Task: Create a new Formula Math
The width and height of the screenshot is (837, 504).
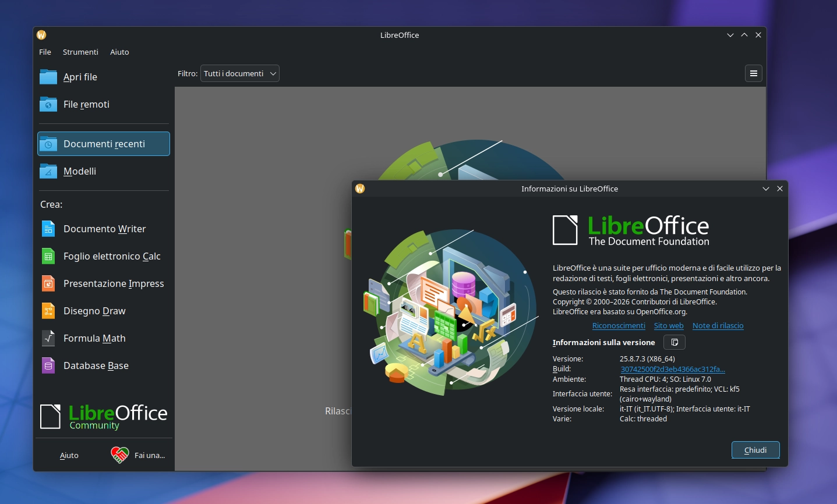Action: [x=104, y=338]
